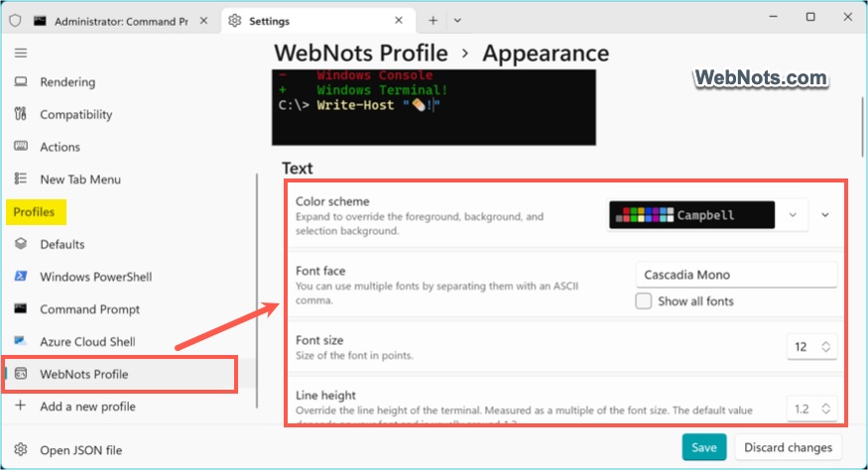Click the Color scheme setting title
The image size is (868, 470).
point(332,201)
